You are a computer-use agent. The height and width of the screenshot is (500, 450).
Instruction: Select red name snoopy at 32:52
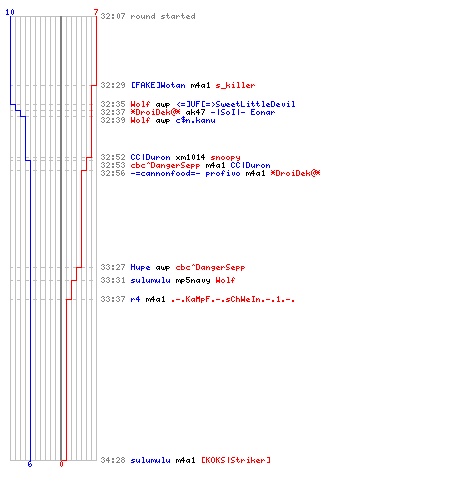tap(225, 157)
